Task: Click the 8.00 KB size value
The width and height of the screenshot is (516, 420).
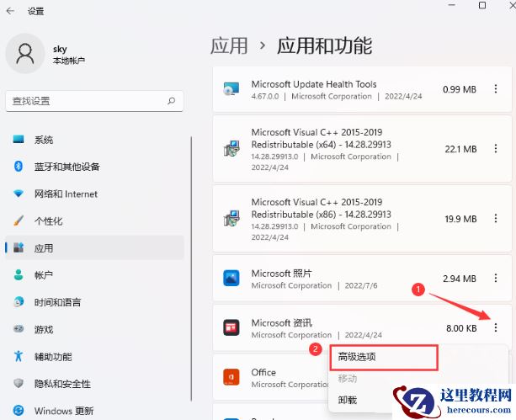Action: click(461, 328)
